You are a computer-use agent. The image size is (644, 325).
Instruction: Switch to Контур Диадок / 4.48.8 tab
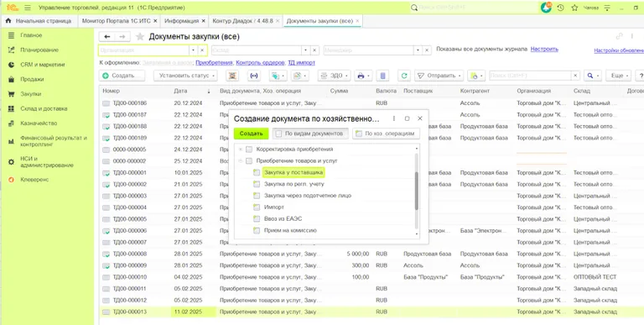(242, 20)
